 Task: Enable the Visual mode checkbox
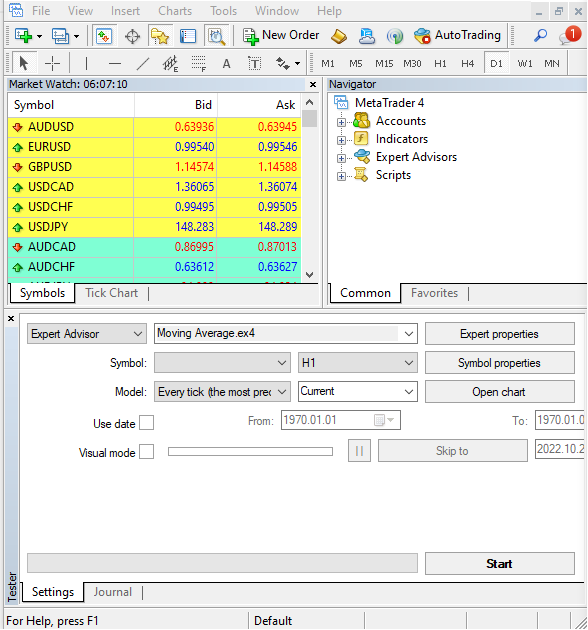coord(147,452)
